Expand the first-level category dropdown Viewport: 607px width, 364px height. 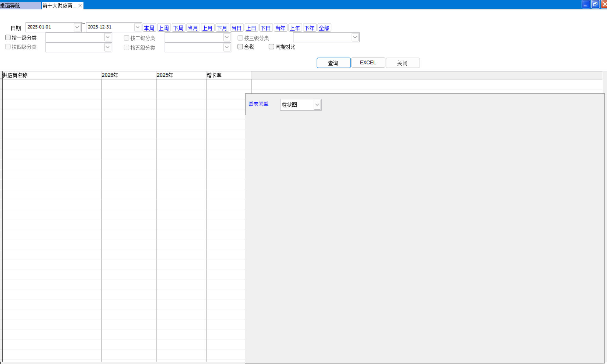pos(107,37)
